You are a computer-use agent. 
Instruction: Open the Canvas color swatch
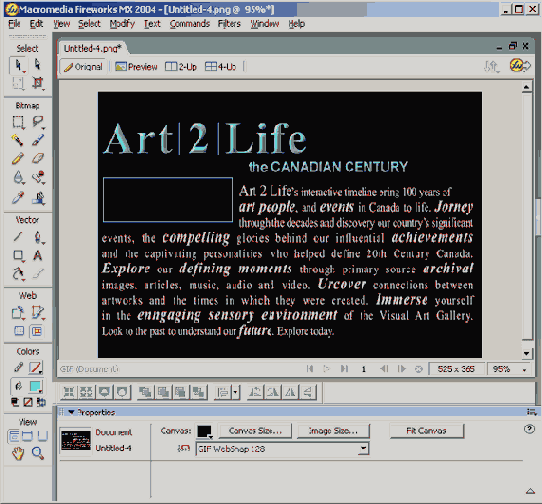pos(204,431)
